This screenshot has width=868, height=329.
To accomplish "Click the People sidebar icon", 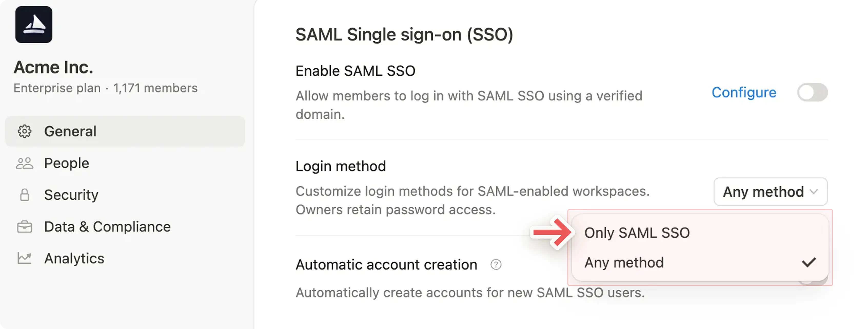I will click(24, 163).
